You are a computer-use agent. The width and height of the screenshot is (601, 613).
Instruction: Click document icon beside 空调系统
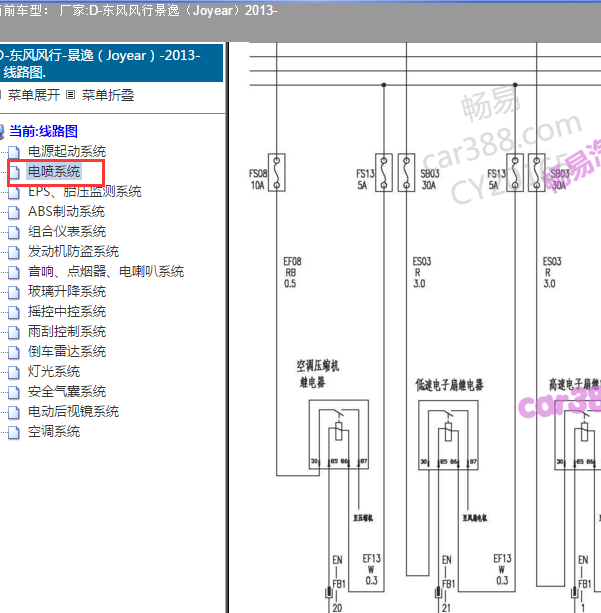14,432
